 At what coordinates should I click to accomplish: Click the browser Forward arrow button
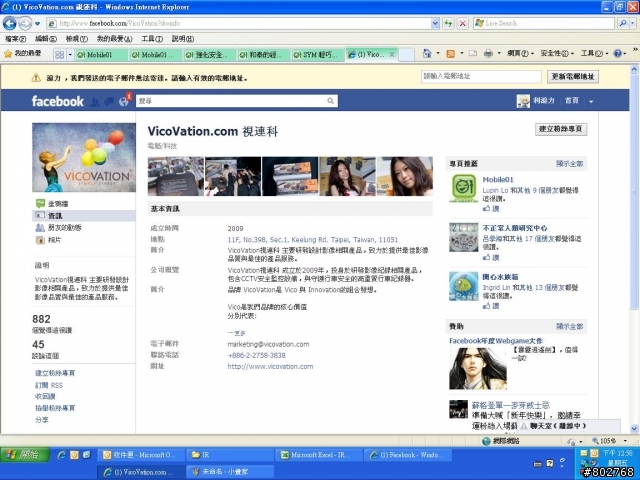[25, 23]
